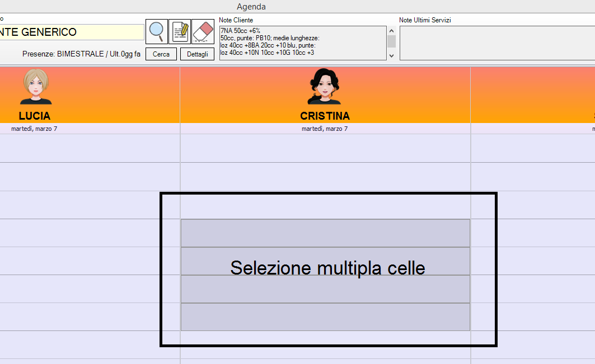Click the date label under Cristina
Image resolution: width=595 pixels, height=364 pixels.
325,129
